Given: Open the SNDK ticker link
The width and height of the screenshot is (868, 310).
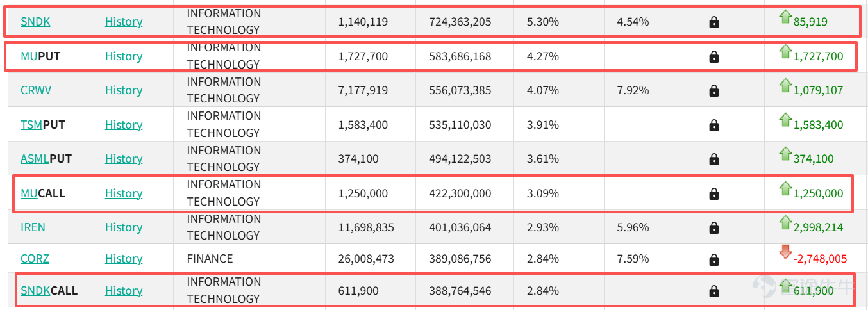Looking at the screenshot, I should [x=35, y=22].
